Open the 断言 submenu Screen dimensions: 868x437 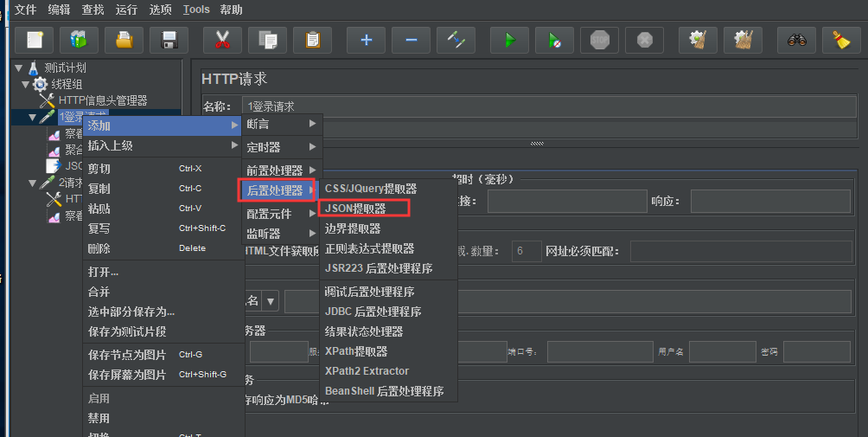tap(281, 124)
